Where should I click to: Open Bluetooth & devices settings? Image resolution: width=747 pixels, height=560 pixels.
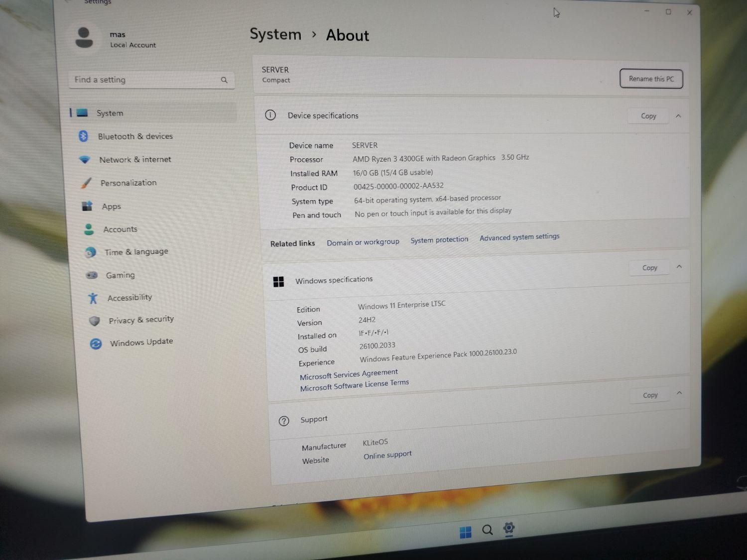point(135,136)
